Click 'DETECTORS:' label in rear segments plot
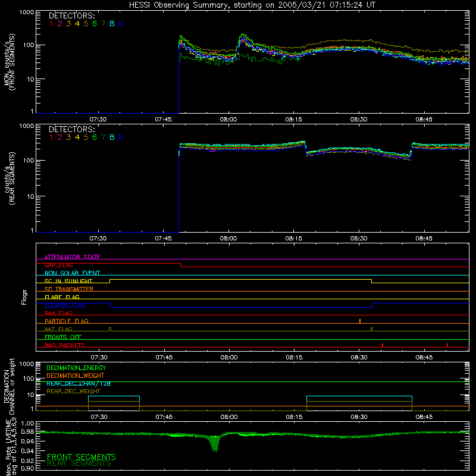The image size is (476, 476). [x=71, y=130]
